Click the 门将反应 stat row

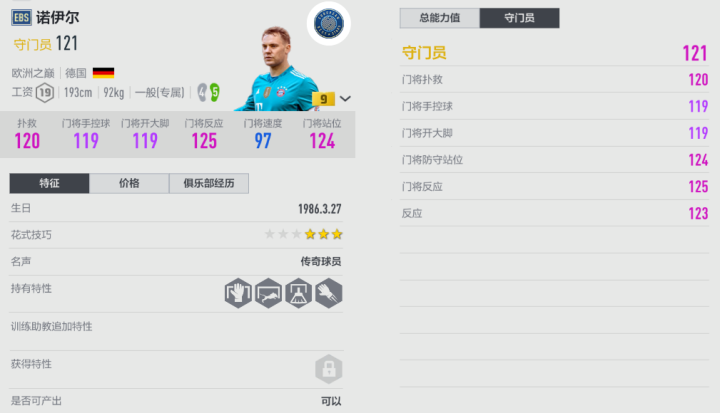(x=554, y=187)
